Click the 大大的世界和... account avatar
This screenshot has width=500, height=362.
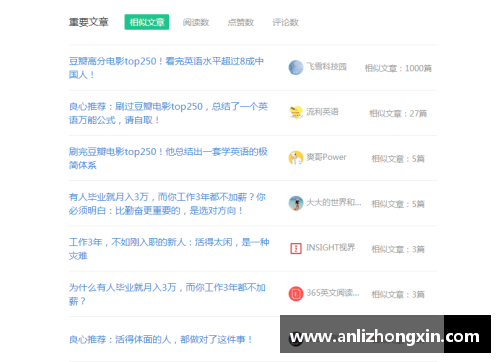296,203
